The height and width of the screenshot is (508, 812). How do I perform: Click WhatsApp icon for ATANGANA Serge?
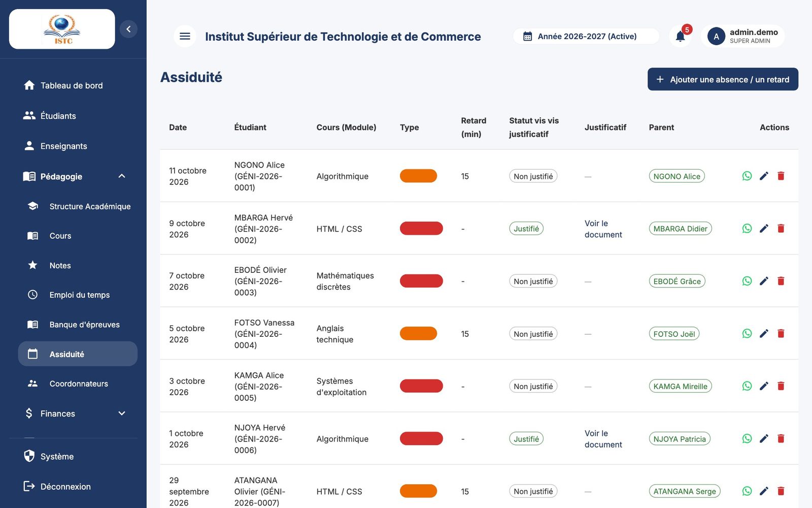(x=747, y=491)
